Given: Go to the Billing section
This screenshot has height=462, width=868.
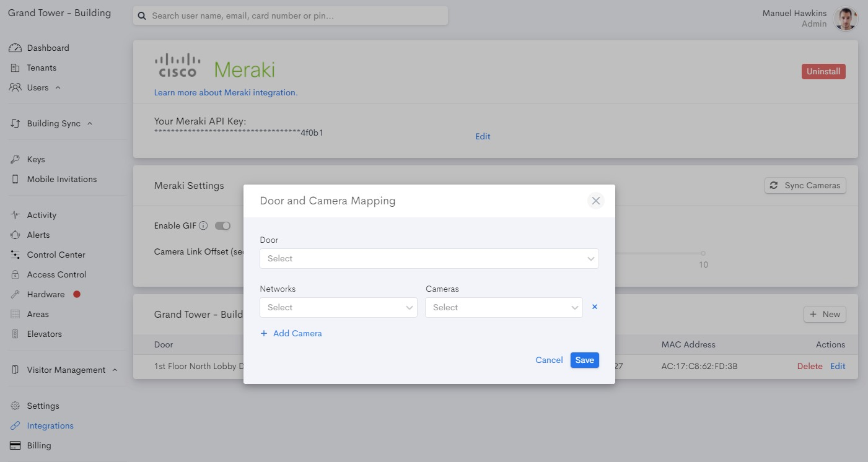Looking at the screenshot, I should (x=39, y=445).
